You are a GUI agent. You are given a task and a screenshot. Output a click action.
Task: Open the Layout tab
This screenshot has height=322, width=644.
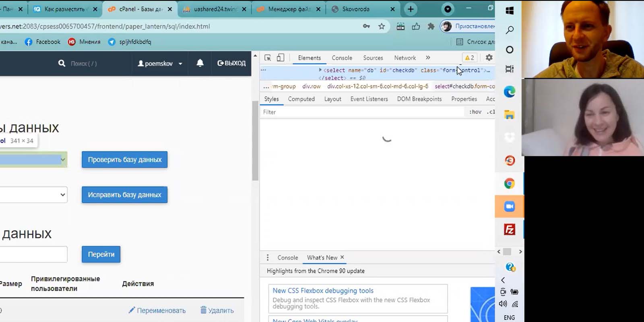(332, 99)
